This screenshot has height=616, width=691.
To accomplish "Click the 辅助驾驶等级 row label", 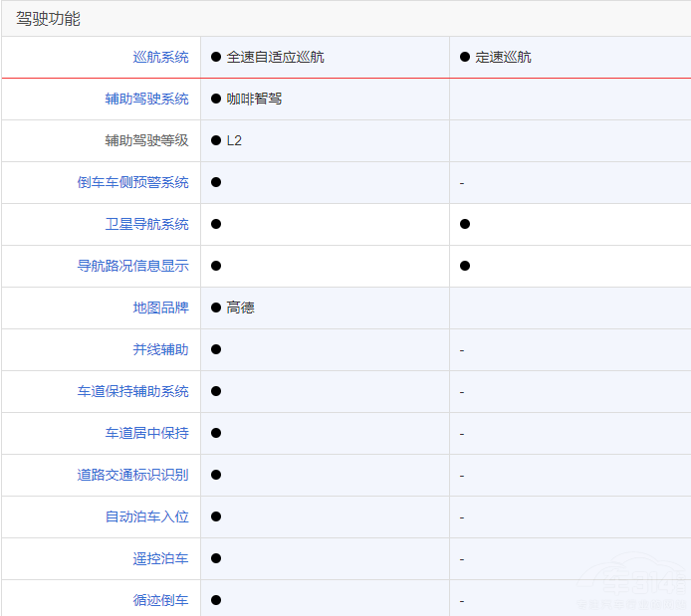I will [146, 140].
